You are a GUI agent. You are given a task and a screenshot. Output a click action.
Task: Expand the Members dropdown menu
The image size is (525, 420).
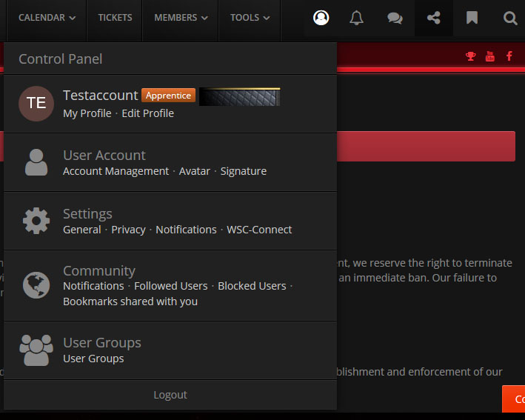click(x=181, y=18)
